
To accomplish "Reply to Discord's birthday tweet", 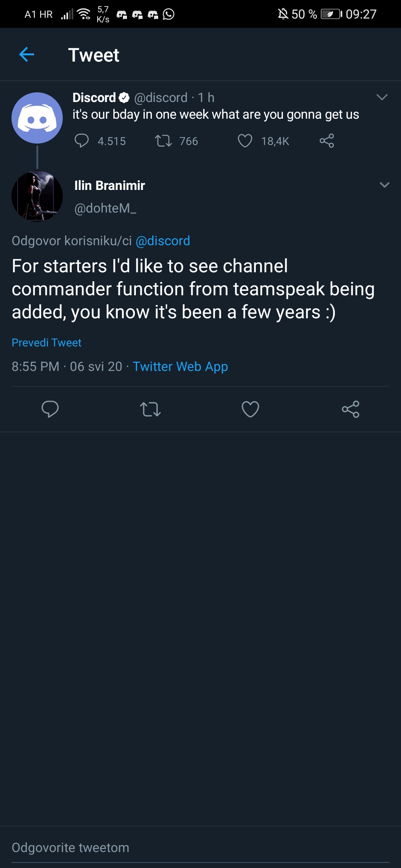I will click(x=82, y=141).
